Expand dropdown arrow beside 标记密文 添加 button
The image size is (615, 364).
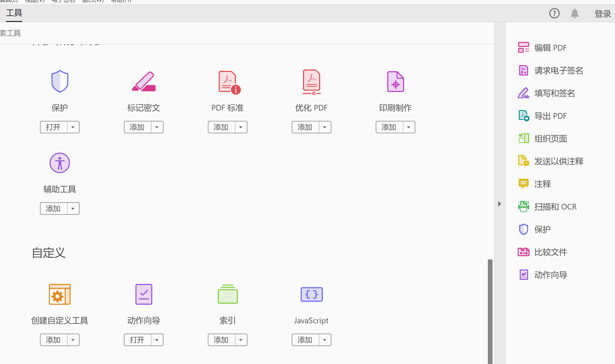tap(157, 127)
